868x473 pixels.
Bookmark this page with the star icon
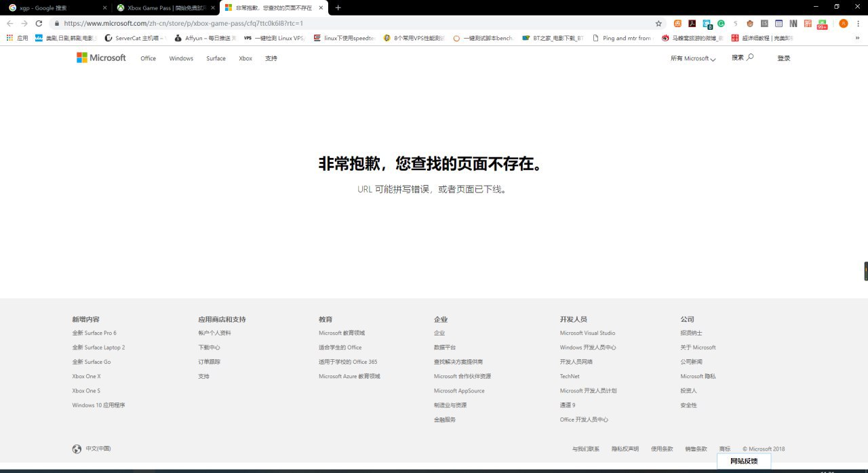[658, 23]
